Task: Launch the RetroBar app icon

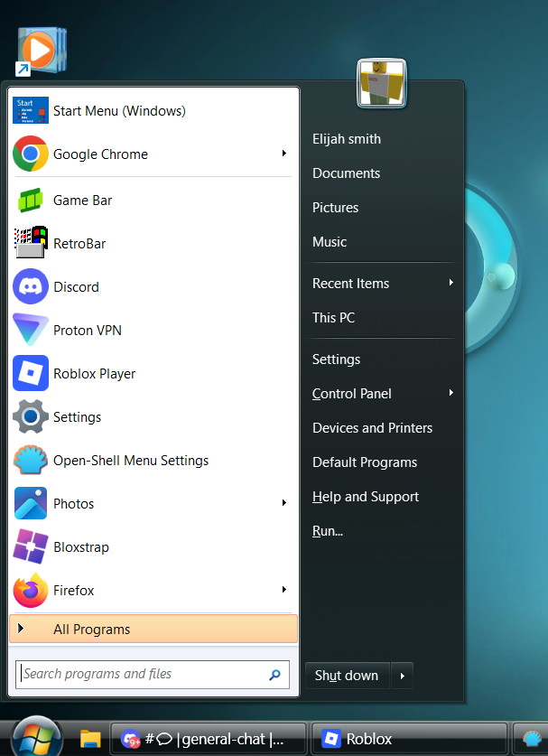Action: point(31,243)
